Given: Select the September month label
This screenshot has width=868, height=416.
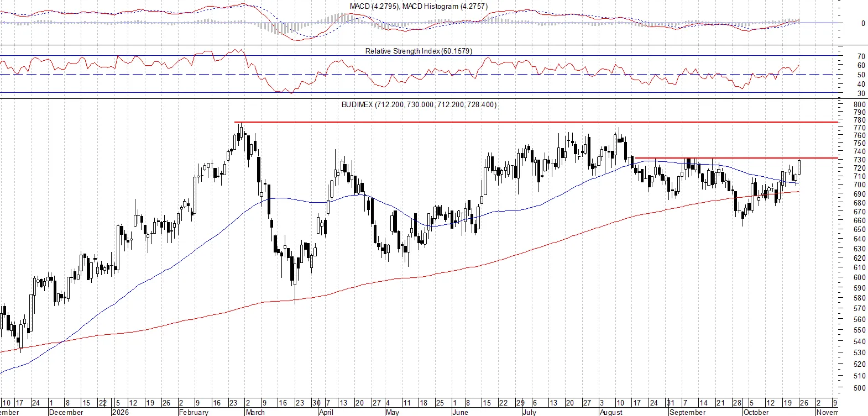Looking at the screenshot, I should coord(687,412).
